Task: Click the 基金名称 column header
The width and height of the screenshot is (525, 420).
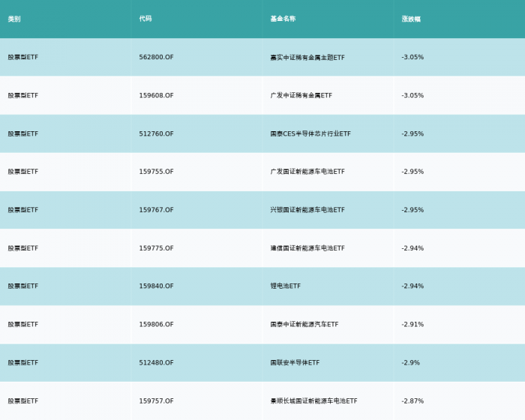Action: point(283,19)
